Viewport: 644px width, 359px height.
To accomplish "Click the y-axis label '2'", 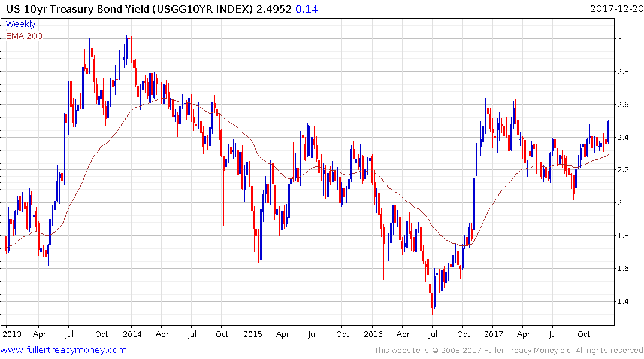I will pyautogui.click(x=619, y=203).
